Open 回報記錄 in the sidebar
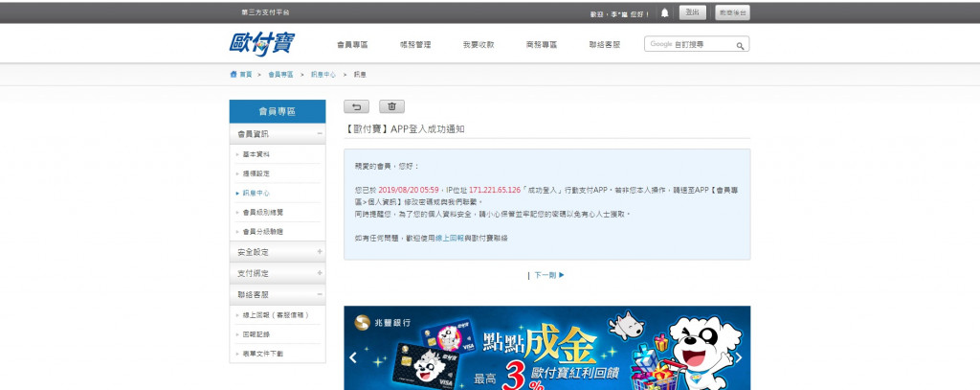 tap(256, 334)
